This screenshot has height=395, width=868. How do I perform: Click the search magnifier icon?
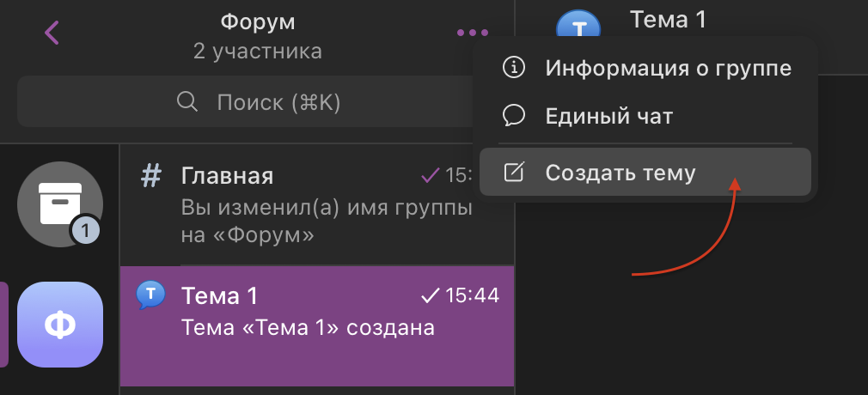(x=187, y=103)
